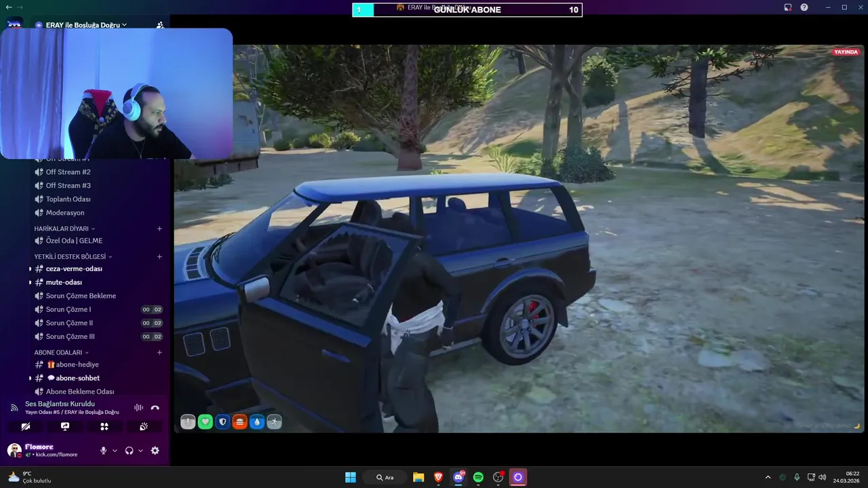Screen dimensions: 868x488
Task: Open the Windows Start menu
Action: tap(351, 477)
